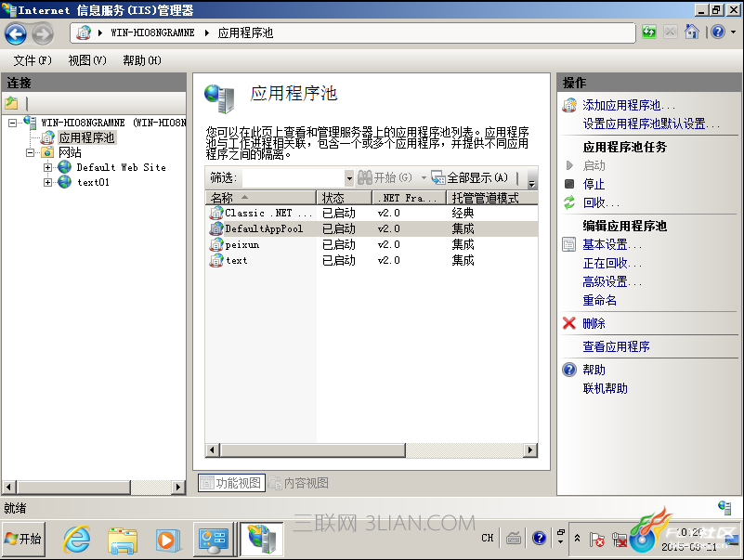
Task: Open the dropdown arrow beside the top help icon
Action: coord(733,33)
